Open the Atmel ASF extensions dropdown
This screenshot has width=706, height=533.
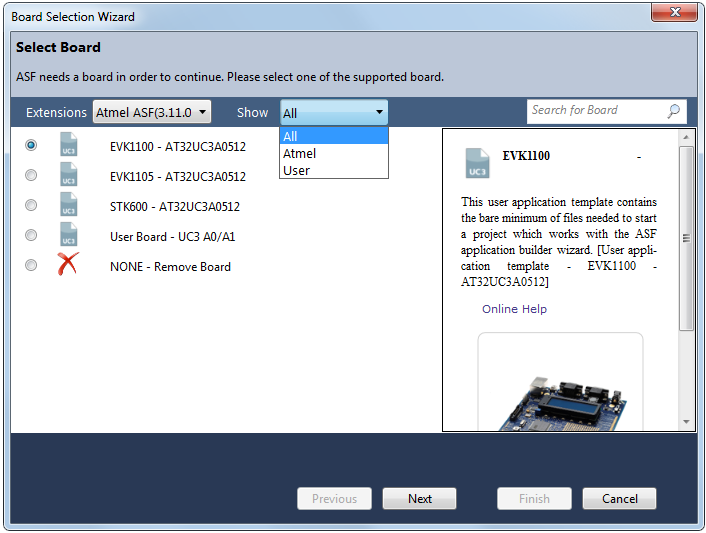coord(152,112)
